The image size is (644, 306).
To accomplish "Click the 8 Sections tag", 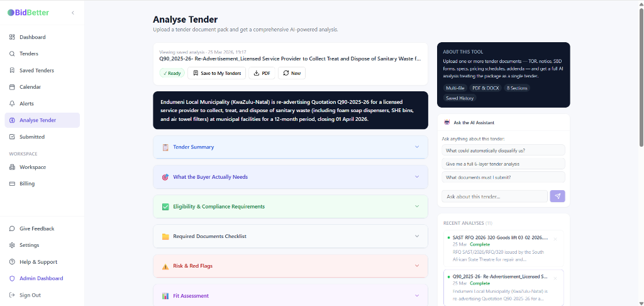I will pos(517,88).
